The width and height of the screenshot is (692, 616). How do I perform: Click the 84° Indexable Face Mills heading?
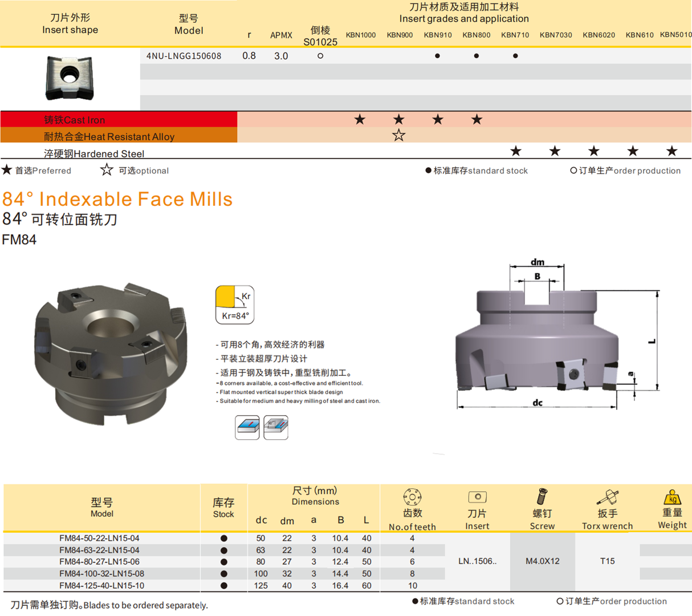coord(117,199)
